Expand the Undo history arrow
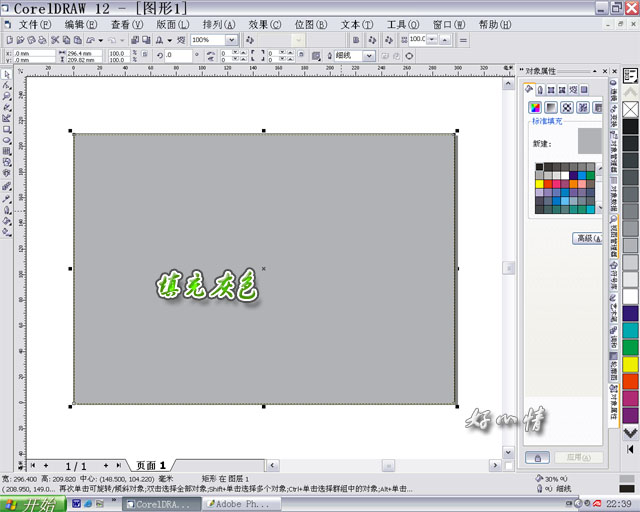 pyautogui.click(x=100, y=40)
